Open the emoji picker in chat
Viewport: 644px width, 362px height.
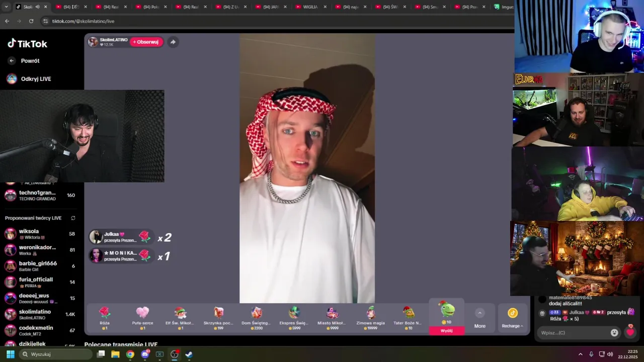(614, 332)
